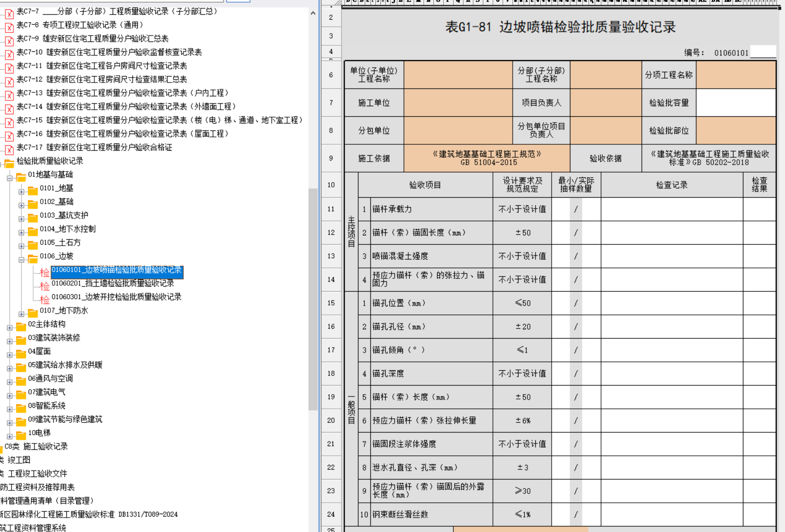Click the 锚杆承载力 检查记录 cell

(671, 209)
